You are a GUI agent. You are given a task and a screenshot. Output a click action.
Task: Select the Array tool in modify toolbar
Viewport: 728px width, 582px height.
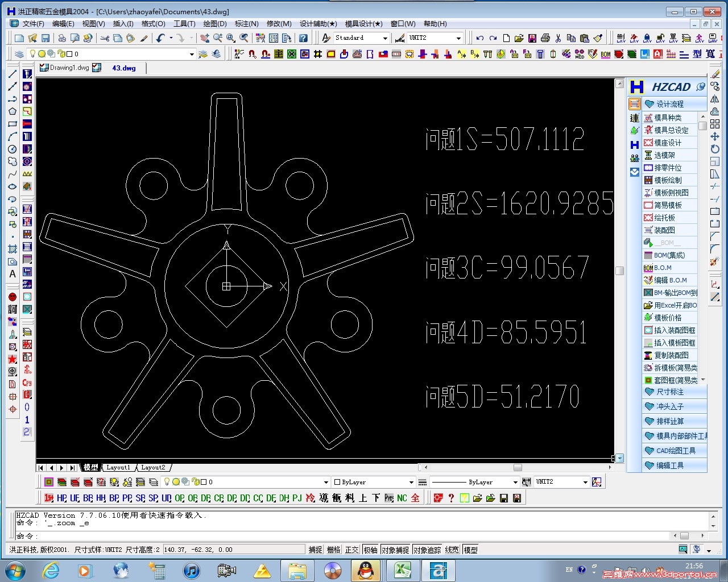pos(715,124)
